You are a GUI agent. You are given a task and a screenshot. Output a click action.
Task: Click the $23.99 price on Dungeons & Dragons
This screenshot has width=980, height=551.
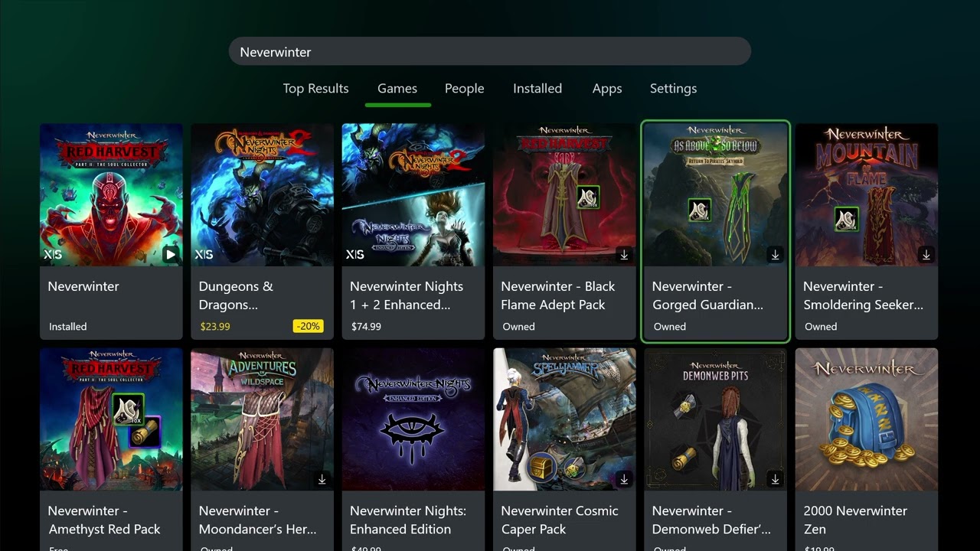click(x=214, y=327)
